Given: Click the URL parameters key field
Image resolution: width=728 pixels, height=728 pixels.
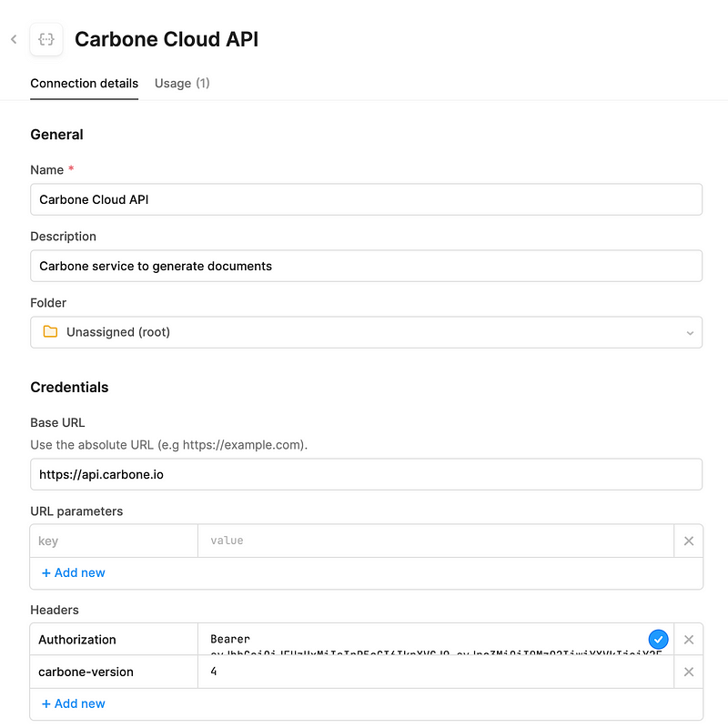Looking at the screenshot, I should tap(114, 541).
